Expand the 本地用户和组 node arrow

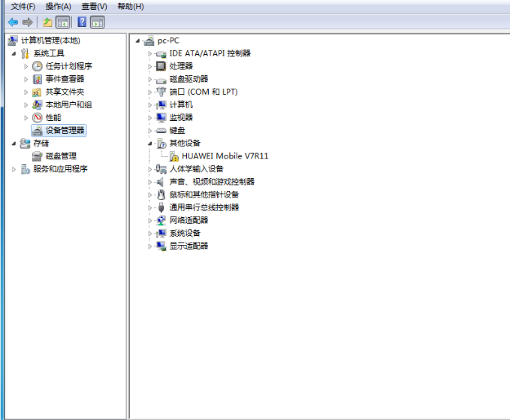(26, 104)
